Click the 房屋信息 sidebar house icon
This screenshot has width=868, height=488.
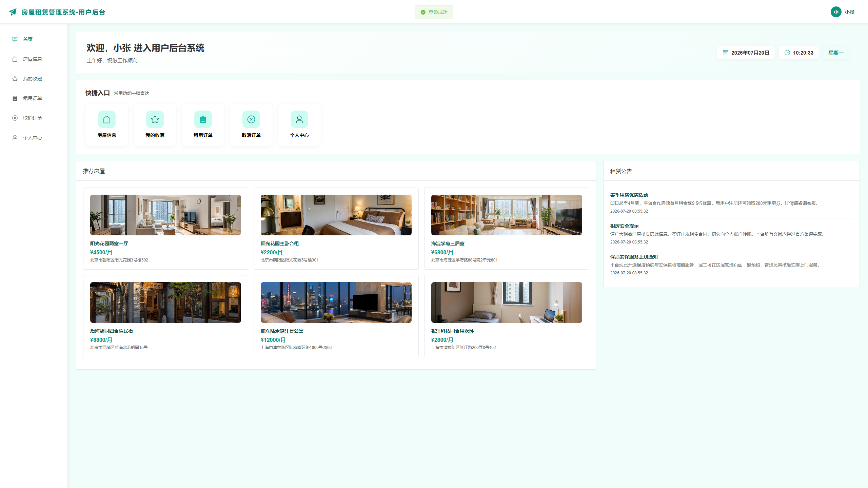click(x=15, y=59)
